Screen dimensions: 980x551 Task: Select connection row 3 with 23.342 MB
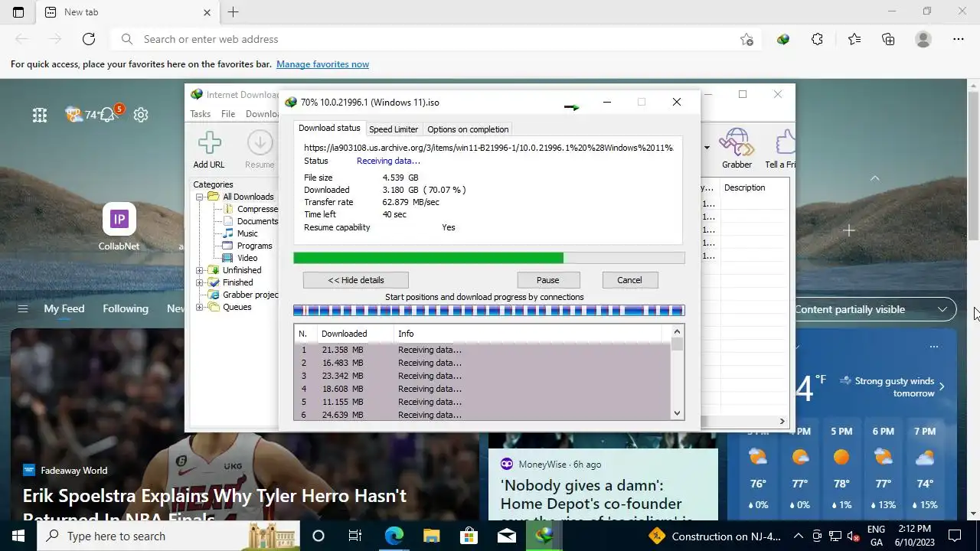tap(482, 376)
